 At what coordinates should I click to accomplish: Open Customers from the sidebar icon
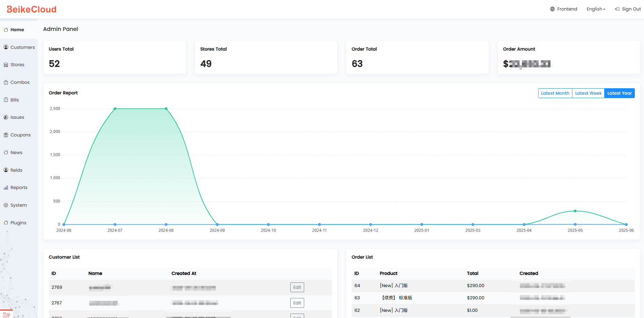point(6,47)
